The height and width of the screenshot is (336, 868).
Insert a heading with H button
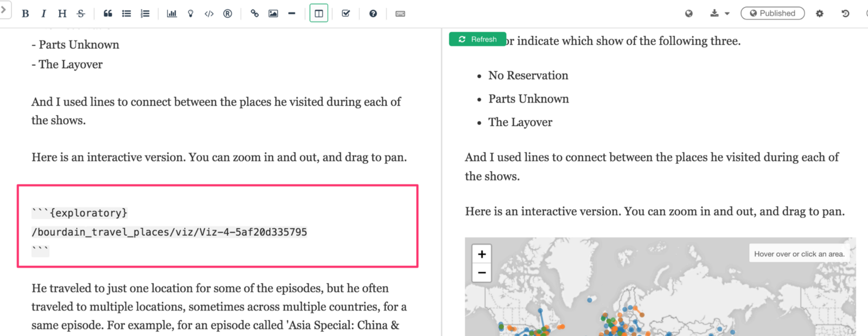click(x=62, y=14)
